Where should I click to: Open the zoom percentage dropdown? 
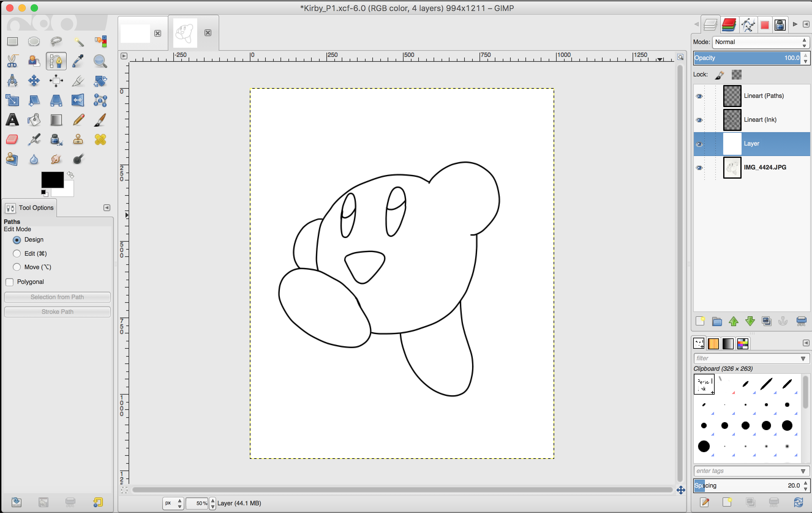(212, 503)
